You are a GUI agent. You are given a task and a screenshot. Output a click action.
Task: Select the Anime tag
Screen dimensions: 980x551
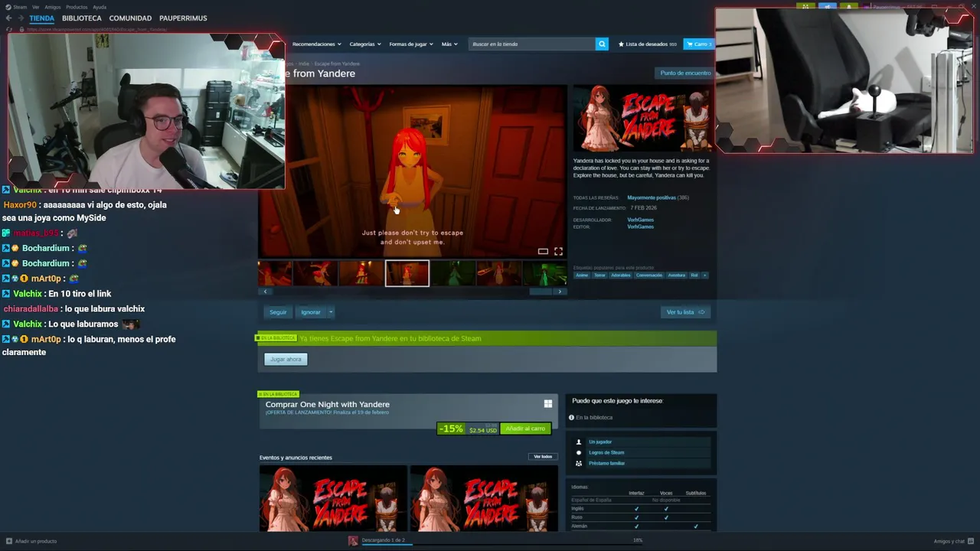pyautogui.click(x=582, y=275)
